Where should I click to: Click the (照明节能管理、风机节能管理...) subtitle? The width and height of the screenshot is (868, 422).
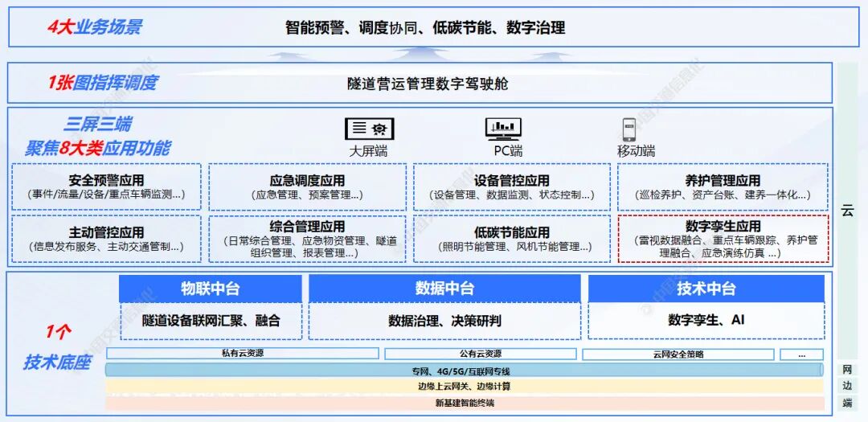point(514,247)
